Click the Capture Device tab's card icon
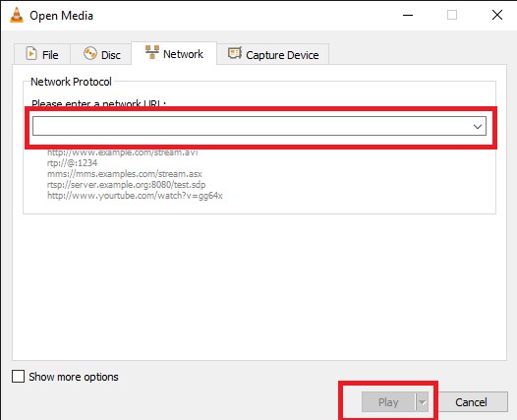This screenshot has width=517, height=420. [x=235, y=53]
